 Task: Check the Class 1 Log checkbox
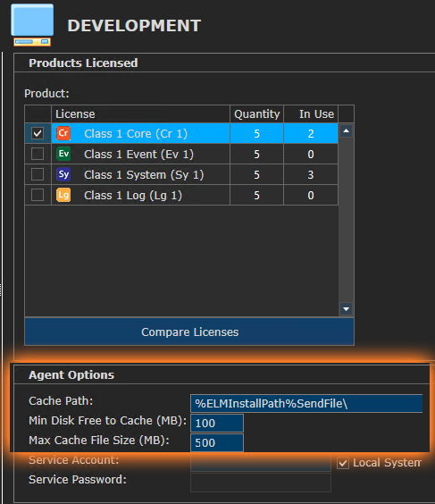click(x=38, y=195)
